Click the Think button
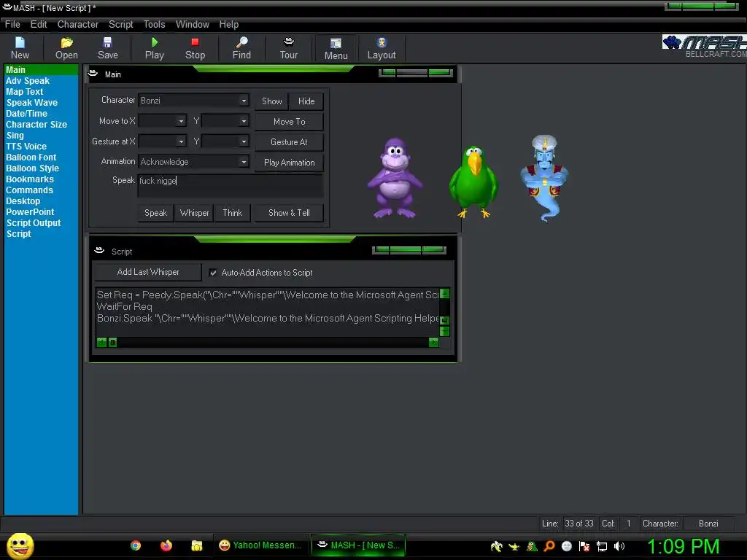Viewport: 747px width, 560px height. point(233,213)
